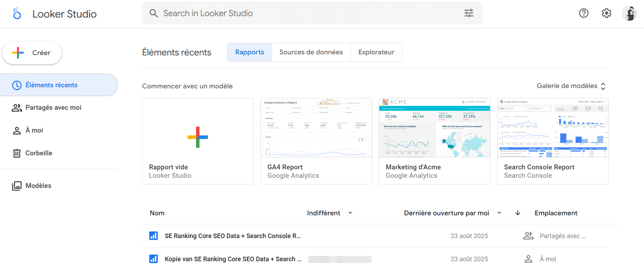Image resolution: width=644 pixels, height=270 pixels.
Task: Open the help question mark icon
Action: [584, 13]
